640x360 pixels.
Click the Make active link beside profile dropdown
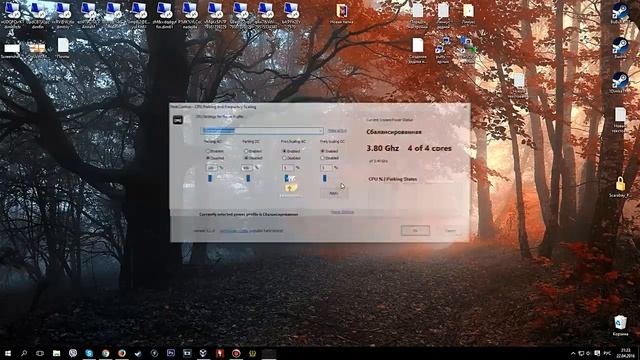point(337,131)
